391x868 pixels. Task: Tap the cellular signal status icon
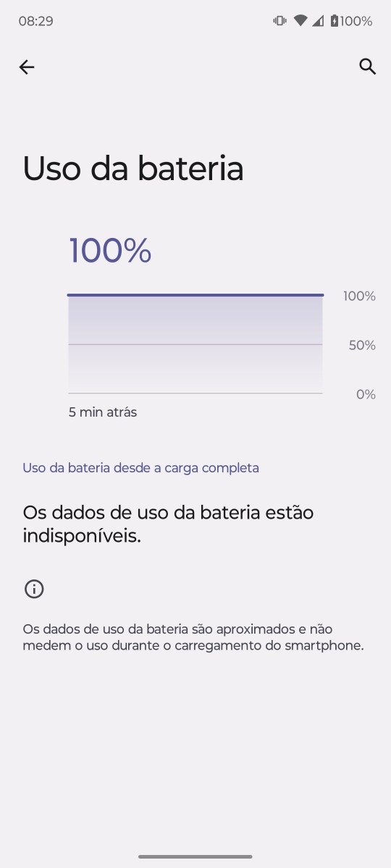tap(318, 21)
